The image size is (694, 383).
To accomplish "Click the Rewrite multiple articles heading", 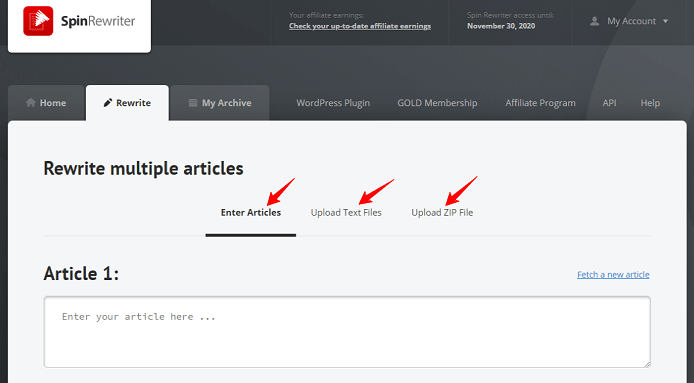I will (x=143, y=169).
